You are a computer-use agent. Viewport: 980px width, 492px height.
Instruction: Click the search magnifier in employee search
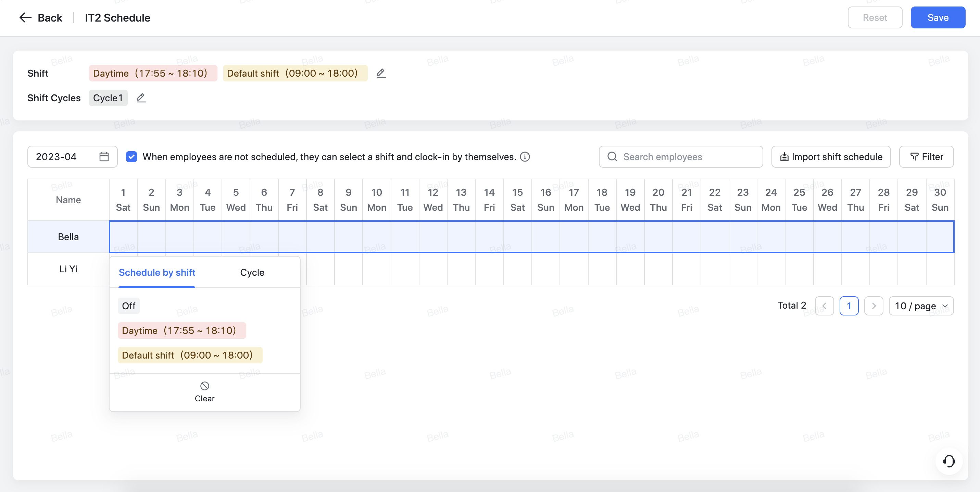point(612,157)
